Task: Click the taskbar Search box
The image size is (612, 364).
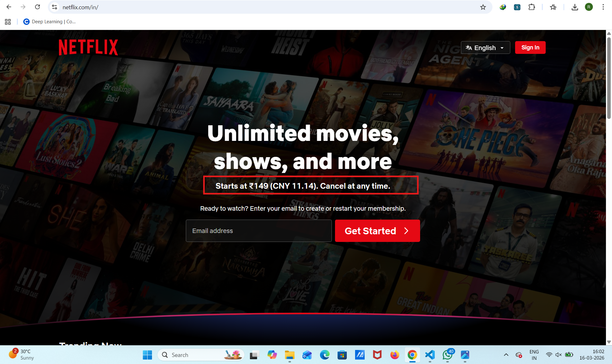Action: pos(201,355)
